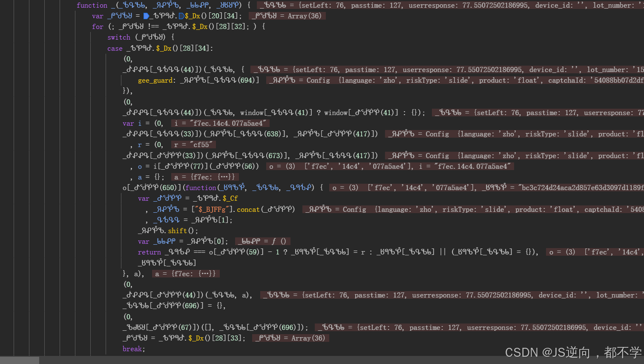Click the anonymous 'function' keyword in the o[...] call
The width and height of the screenshot is (644, 364).
click(x=201, y=188)
